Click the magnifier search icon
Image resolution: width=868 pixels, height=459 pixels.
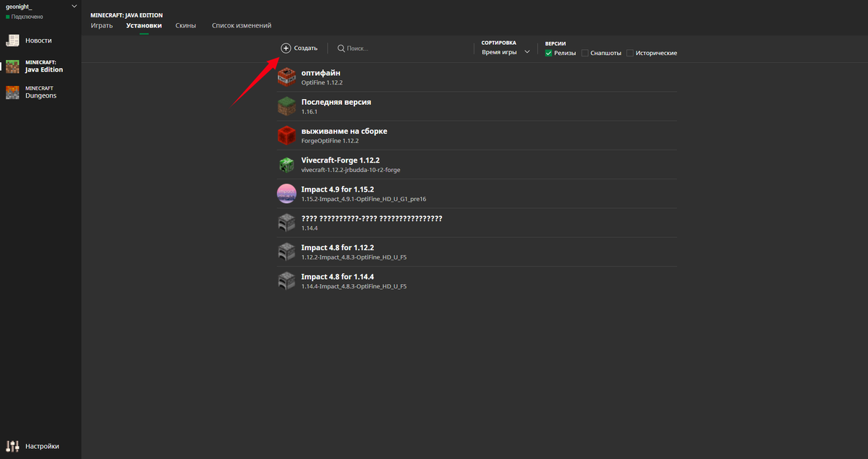coord(341,48)
